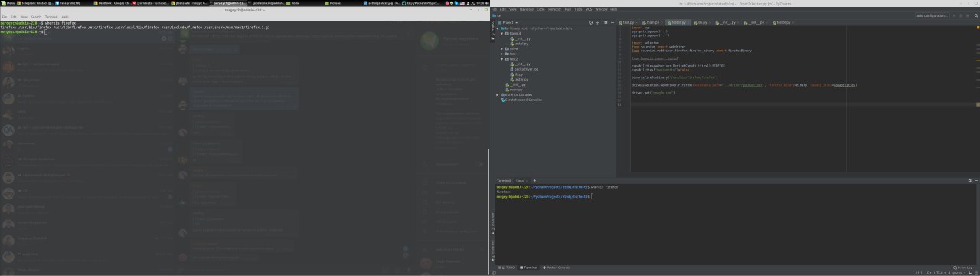This screenshot has height=276, width=980.
Task: Expand the test folder in the project tree
Action: tap(502, 54)
